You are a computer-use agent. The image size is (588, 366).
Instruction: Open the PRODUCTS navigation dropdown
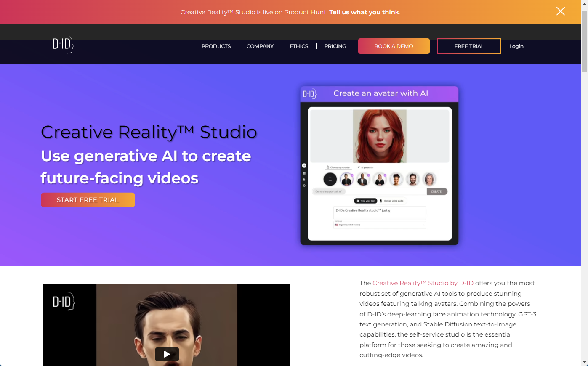tap(216, 46)
